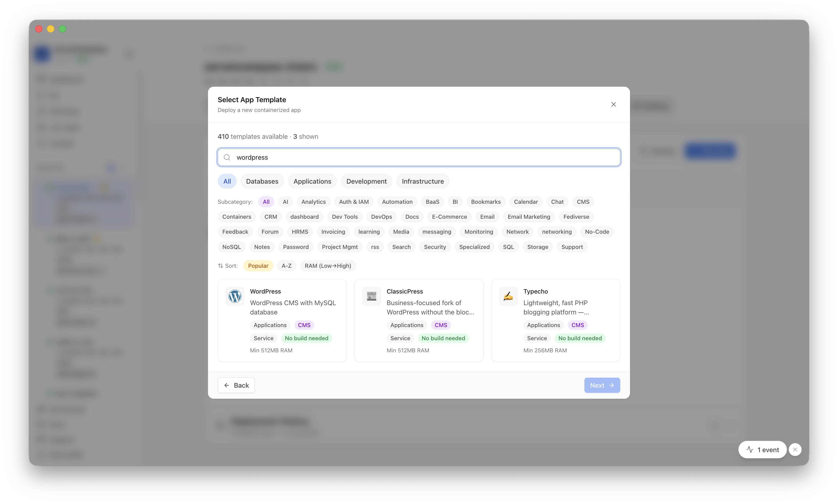The image size is (838, 504).
Task: Select the Applications category tab
Action: tap(312, 181)
